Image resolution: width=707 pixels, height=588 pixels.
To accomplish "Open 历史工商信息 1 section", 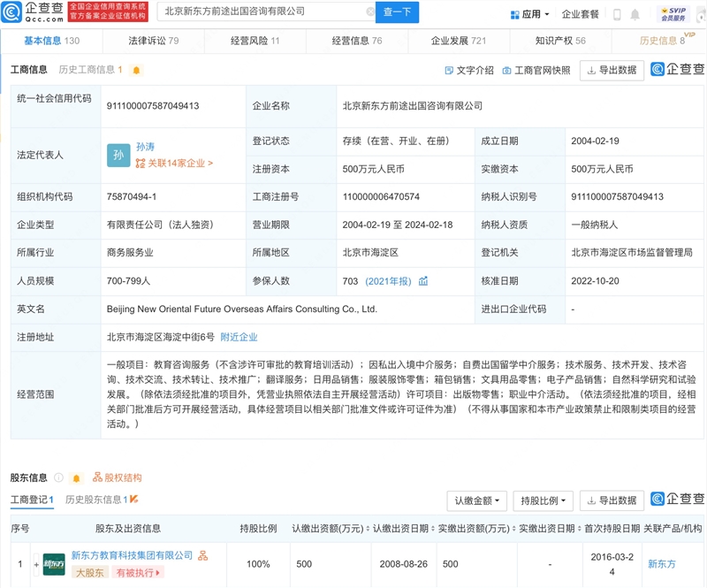I will pyautogui.click(x=90, y=70).
